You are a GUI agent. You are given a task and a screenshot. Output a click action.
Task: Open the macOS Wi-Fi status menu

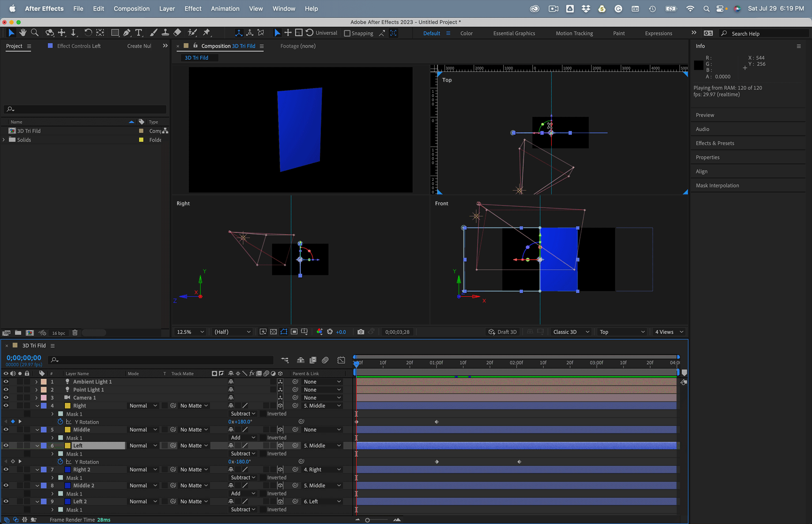click(x=690, y=8)
